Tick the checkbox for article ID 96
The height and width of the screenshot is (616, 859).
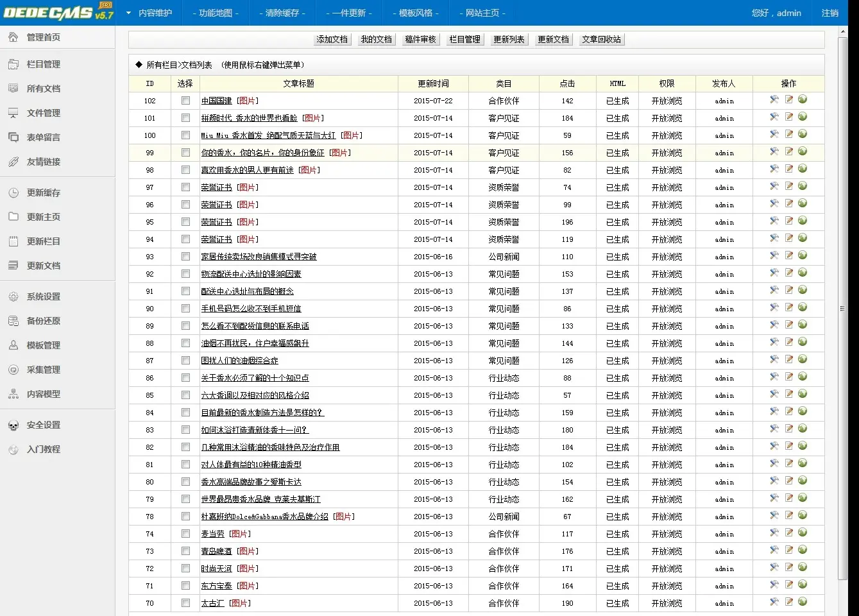185,205
